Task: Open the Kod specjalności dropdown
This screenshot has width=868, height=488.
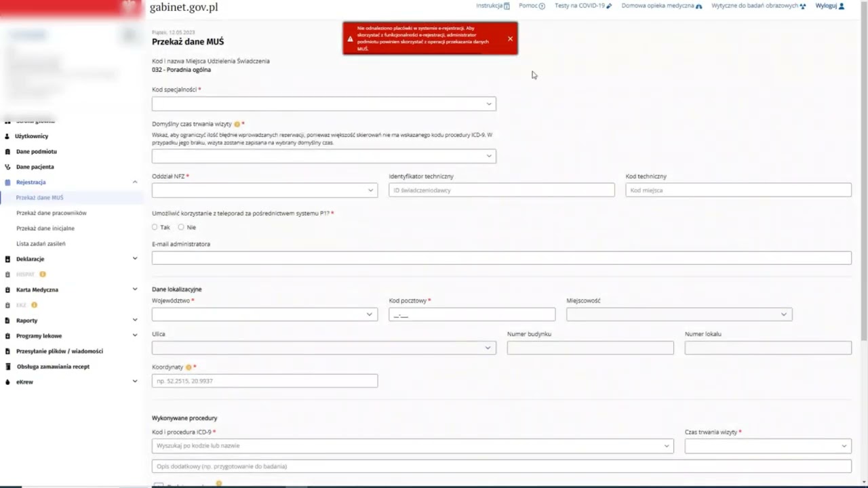Action: coord(324,104)
